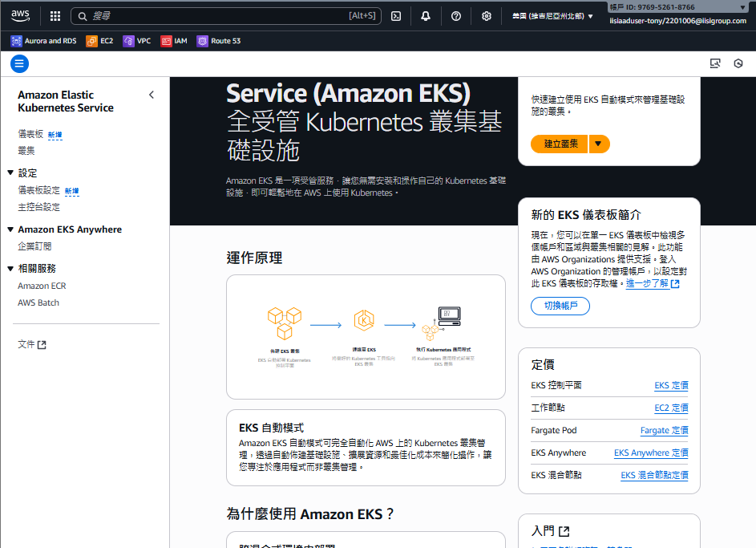Image resolution: width=756 pixels, height=548 pixels.
Task: Open the EKS 混合節點定價 link
Action: pyautogui.click(x=654, y=475)
